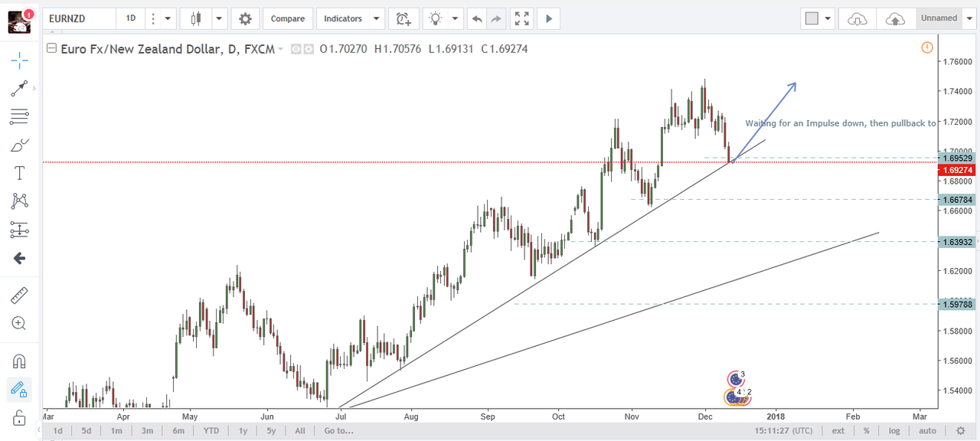Image resolution: width=980 pixels, height=441 pixels.
Task: Click the orange exclamation warning icon
Action: (926, 47)
